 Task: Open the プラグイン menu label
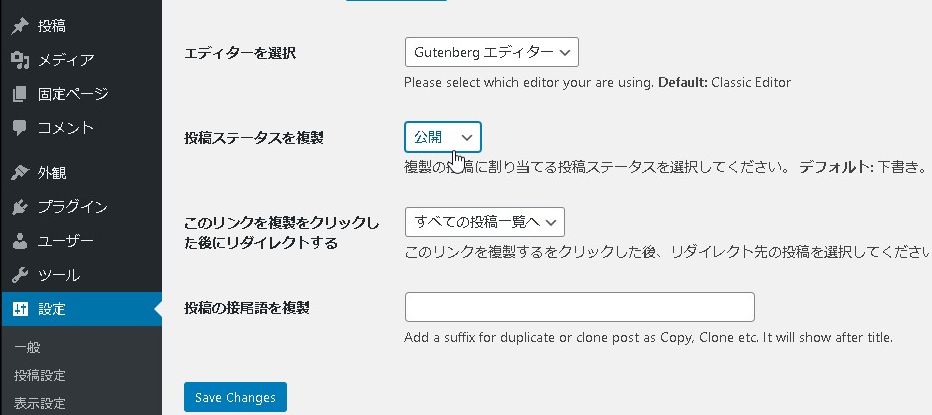72,207
